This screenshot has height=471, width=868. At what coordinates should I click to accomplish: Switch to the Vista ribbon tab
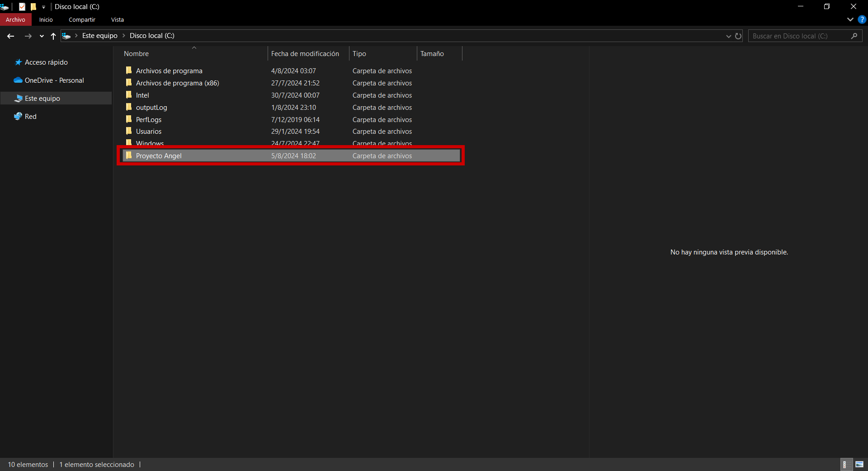tap(117, 20)
